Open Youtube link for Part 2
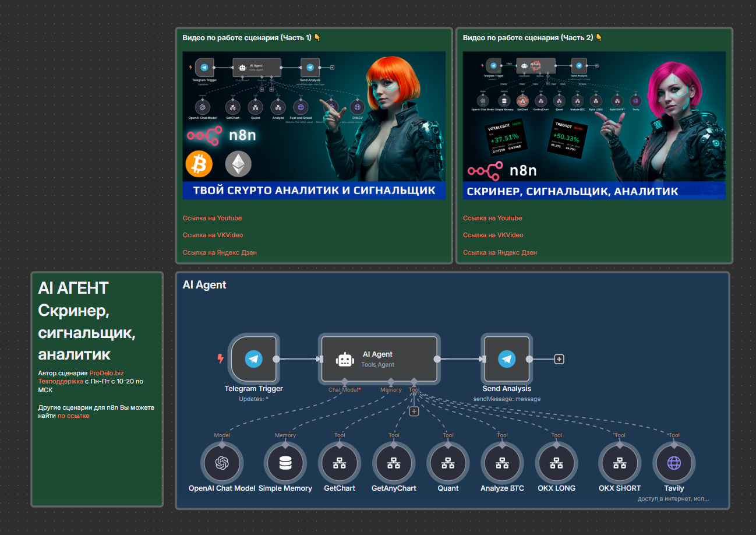This screenshot has width=756, height=535. pyautogui.click(x=492, y=218)
